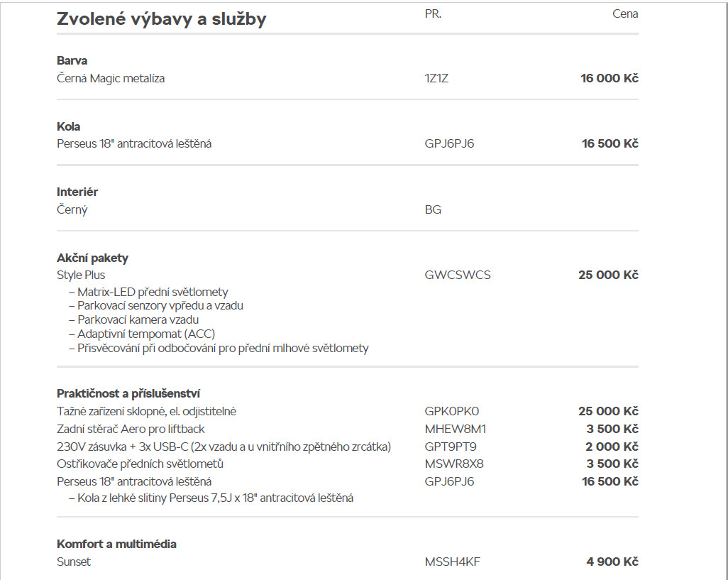This screenshot has width=728, height=580.
Task: Click the 'Interiér' section heading
Action: click(x=77, y=192)
